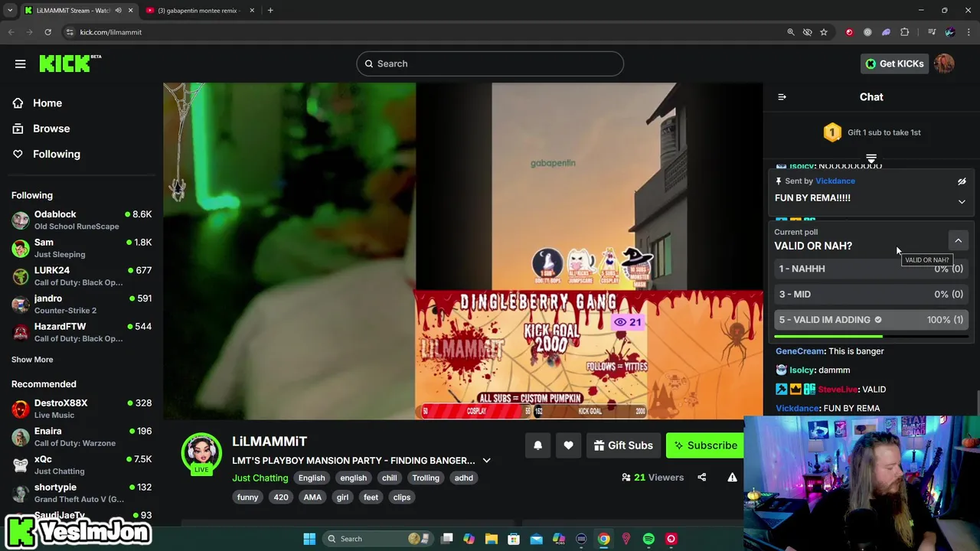
Task: Click GeneCream username in chat
Action: pyautogui.click(x=800, y=351)
